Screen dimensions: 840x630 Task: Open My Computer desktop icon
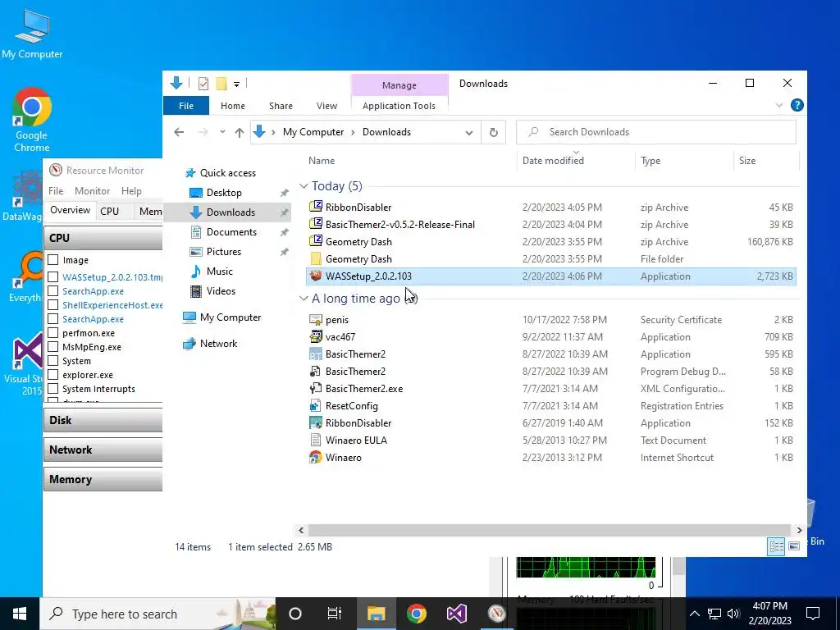[32, 33]
